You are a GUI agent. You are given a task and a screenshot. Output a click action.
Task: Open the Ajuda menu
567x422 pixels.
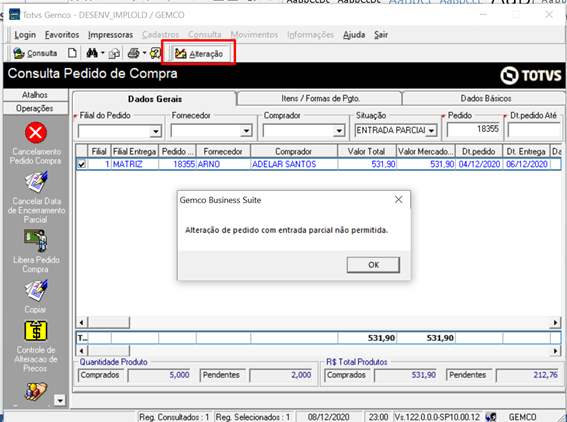click(x=354, y=35)
